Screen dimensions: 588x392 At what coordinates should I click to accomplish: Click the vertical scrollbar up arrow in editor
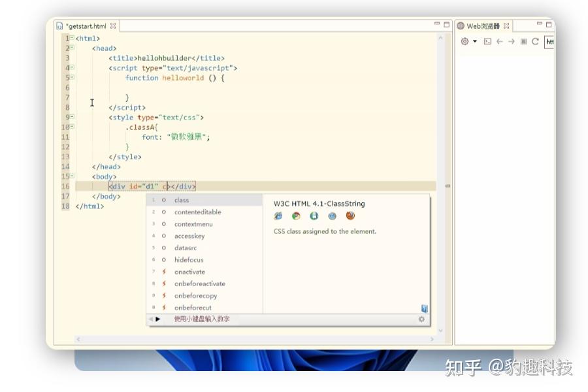[440, 38]
